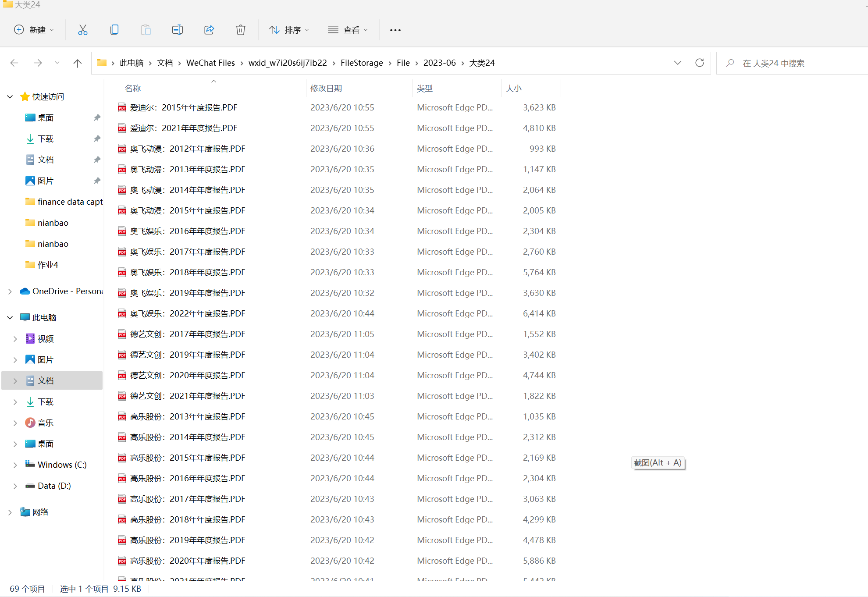
Task: Collapse the 此电脑 tree node
Action: tap(10, 318)
